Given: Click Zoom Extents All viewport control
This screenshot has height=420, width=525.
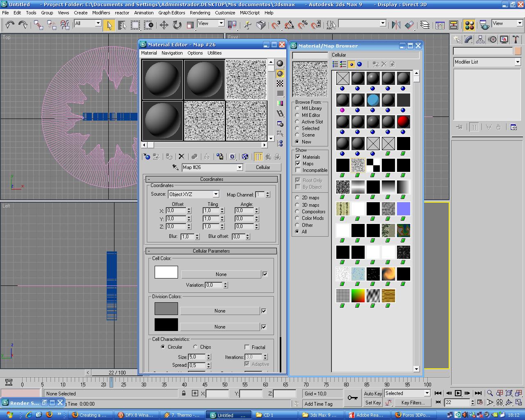Looking at the screenshot, I should [518, 393].
